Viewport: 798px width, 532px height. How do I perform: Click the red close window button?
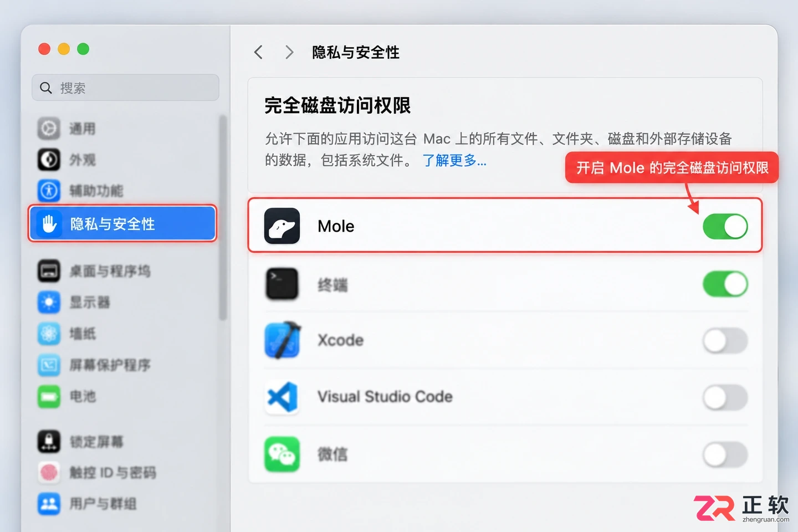click(44, 49)
